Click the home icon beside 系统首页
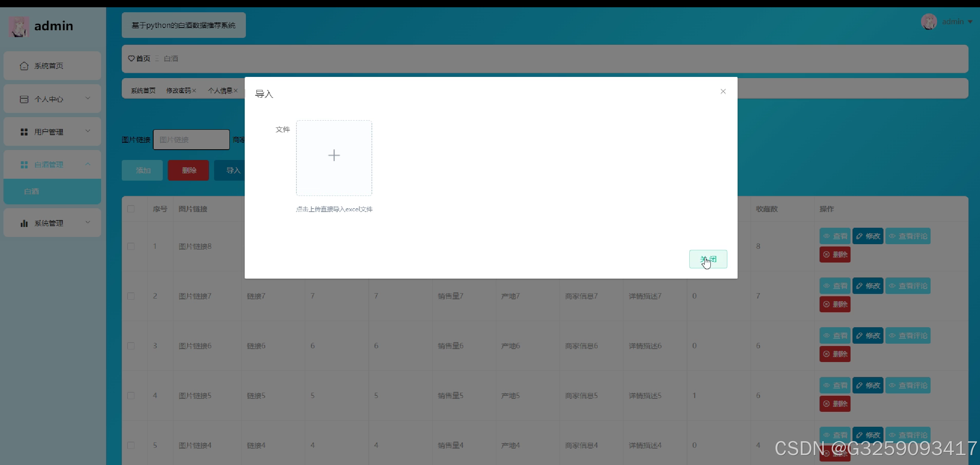Viewport: 980px width, 465px height. (x=24, y=66)
